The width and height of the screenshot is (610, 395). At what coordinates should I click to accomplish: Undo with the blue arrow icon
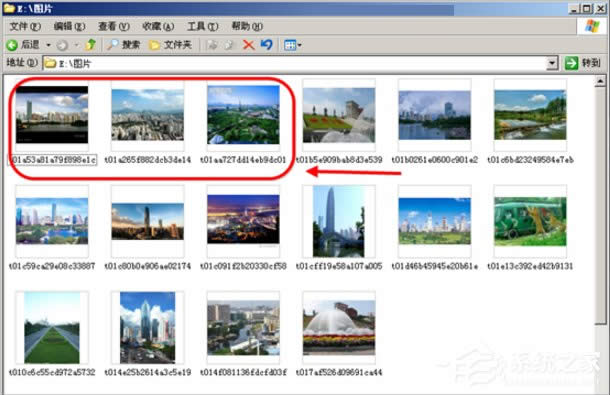266,45
